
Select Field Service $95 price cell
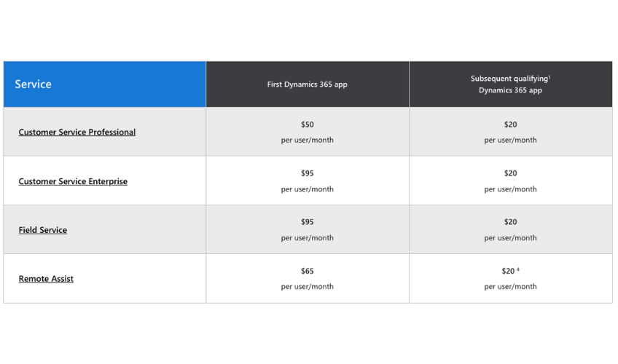coord(307,229)
